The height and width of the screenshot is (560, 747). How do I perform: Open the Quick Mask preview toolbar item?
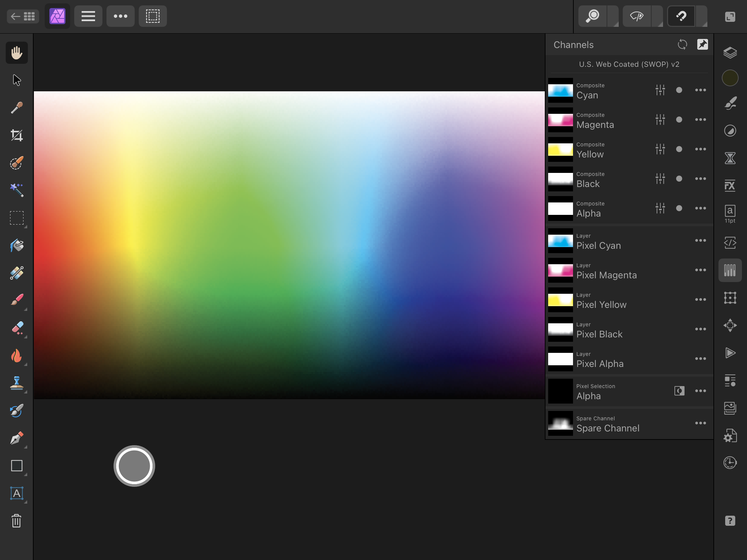pos(636,16)
